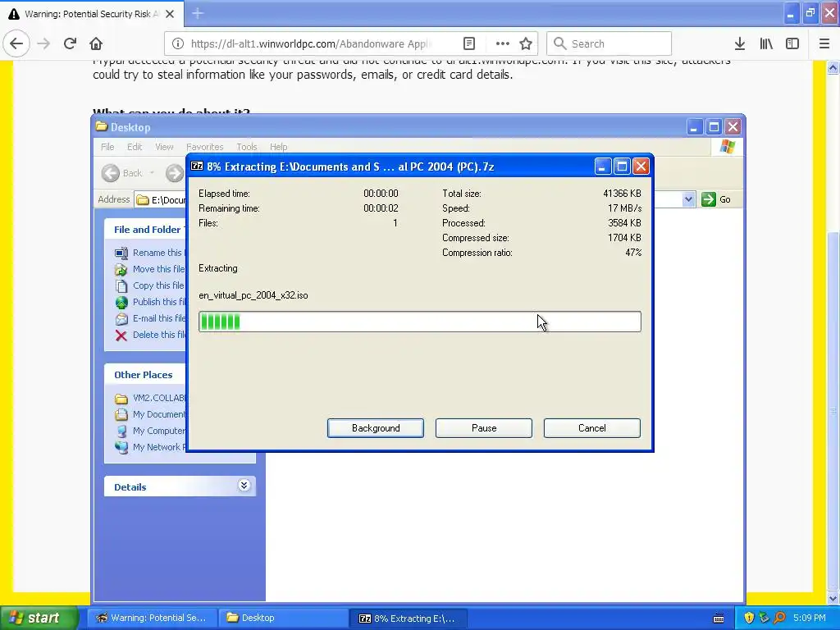840x630 pixels.
Task: Switch to Warning: Potential Se... taskbar button
Action: [x=153, y=618]
